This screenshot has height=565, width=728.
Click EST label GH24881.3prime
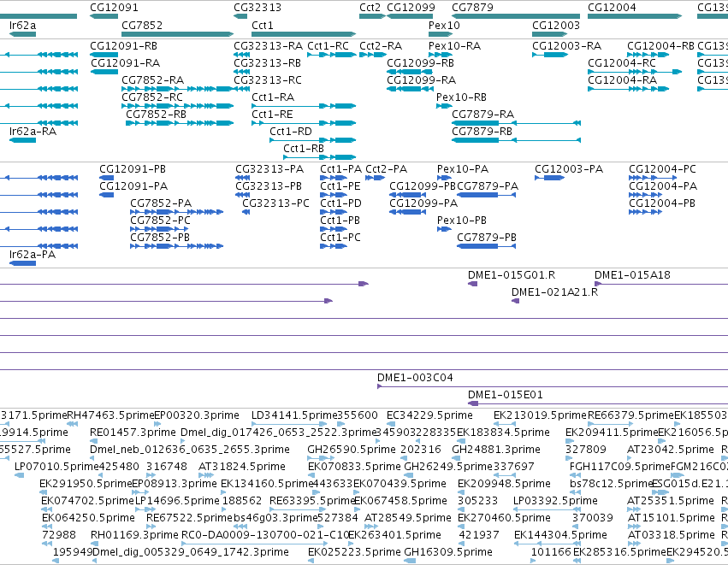496,450
